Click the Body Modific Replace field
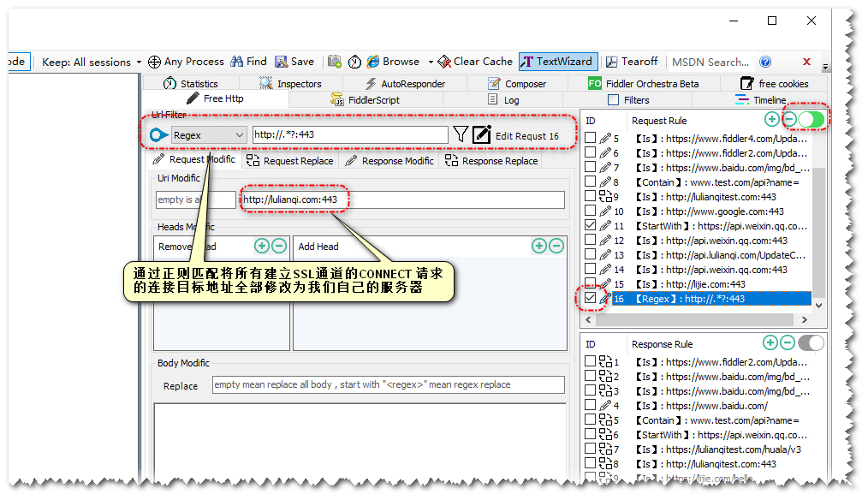Viewport: 868px width, 500px height. (x=389, y=384)
